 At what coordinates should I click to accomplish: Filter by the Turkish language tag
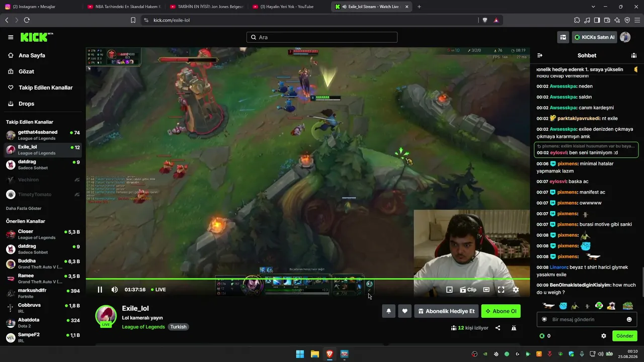(x=178, y=327)
